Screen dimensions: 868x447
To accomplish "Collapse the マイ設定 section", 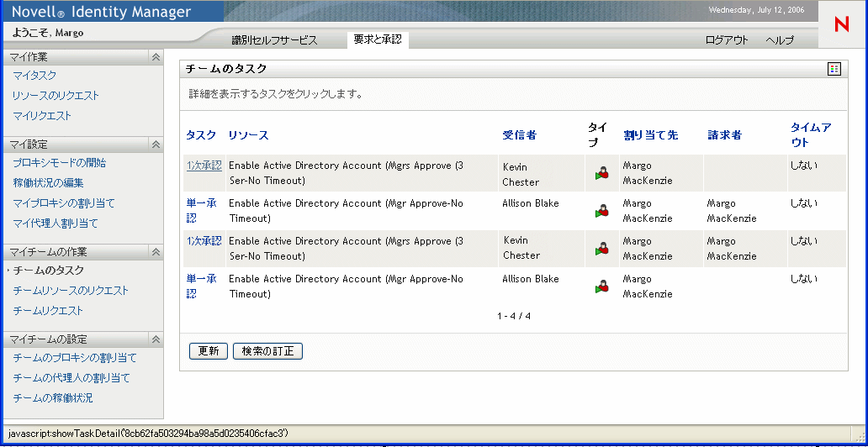I will (156, 145).
